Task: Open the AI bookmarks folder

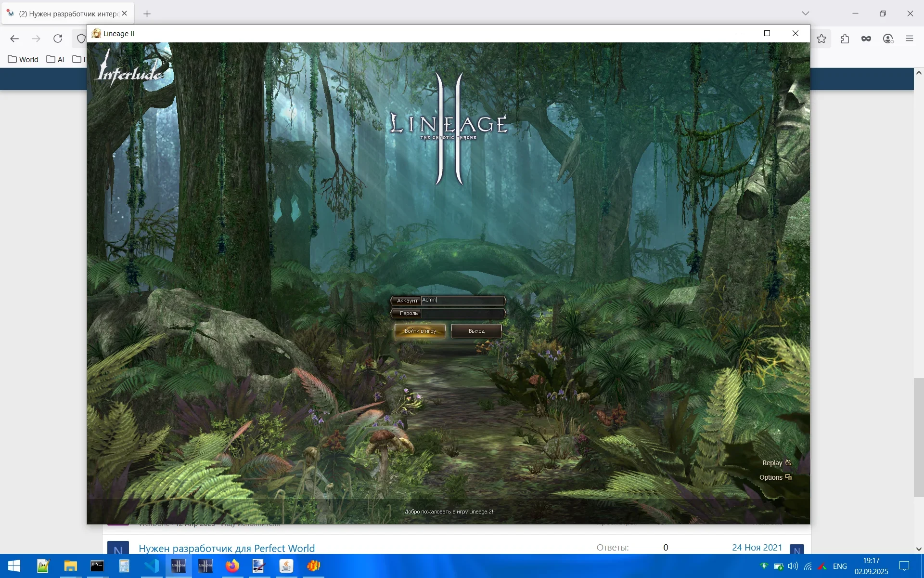Action: click(x=55, y=59)
